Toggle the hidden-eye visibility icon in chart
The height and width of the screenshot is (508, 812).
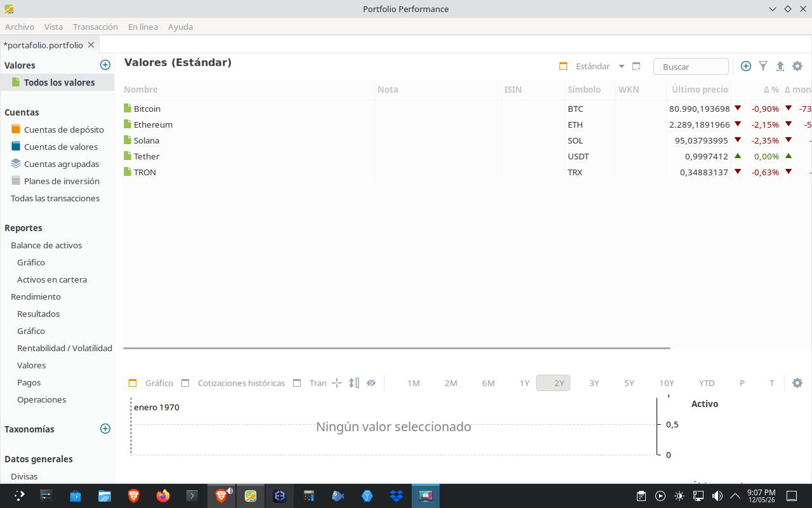point(371,383)
